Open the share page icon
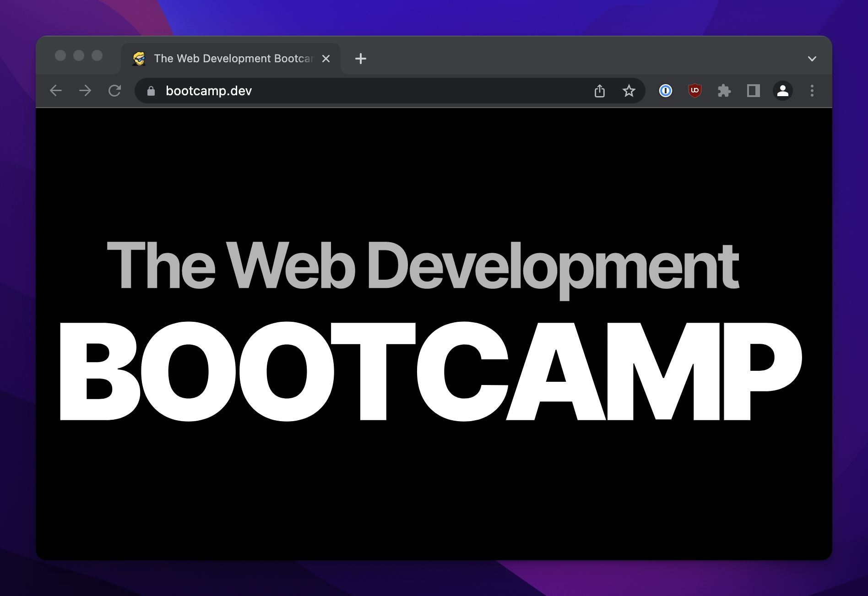This screenshot has width=868, height=596. pos(600,91)
